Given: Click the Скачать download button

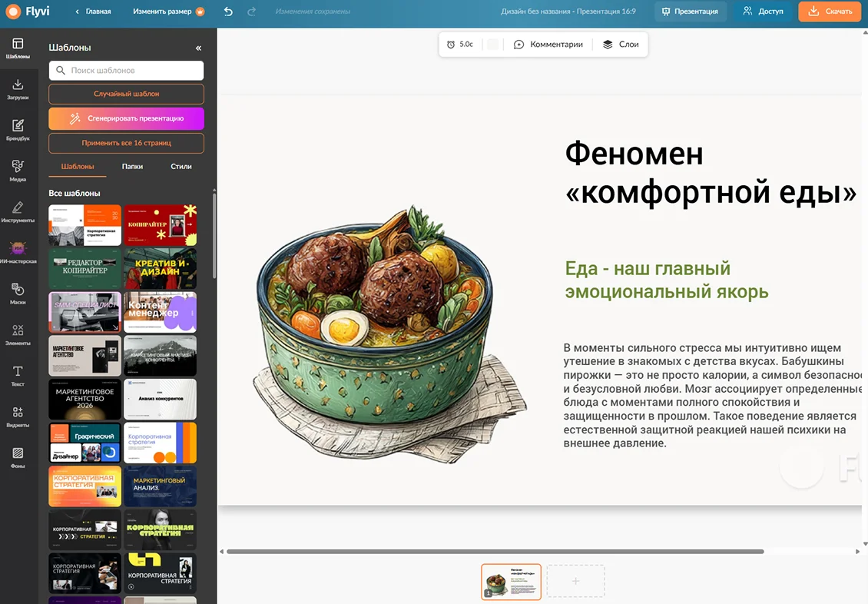Looking at the screenshot, I should (x=830, y=11).
